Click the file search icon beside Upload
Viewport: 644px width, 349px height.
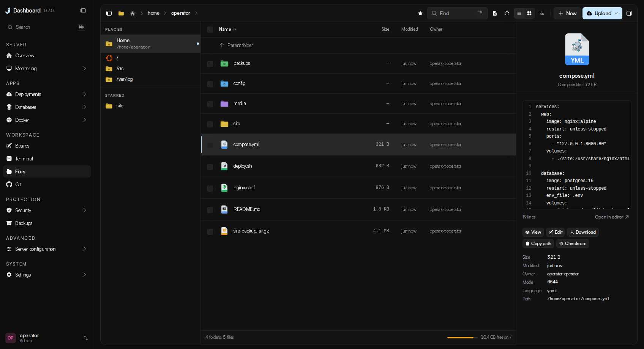coord(495,13)
